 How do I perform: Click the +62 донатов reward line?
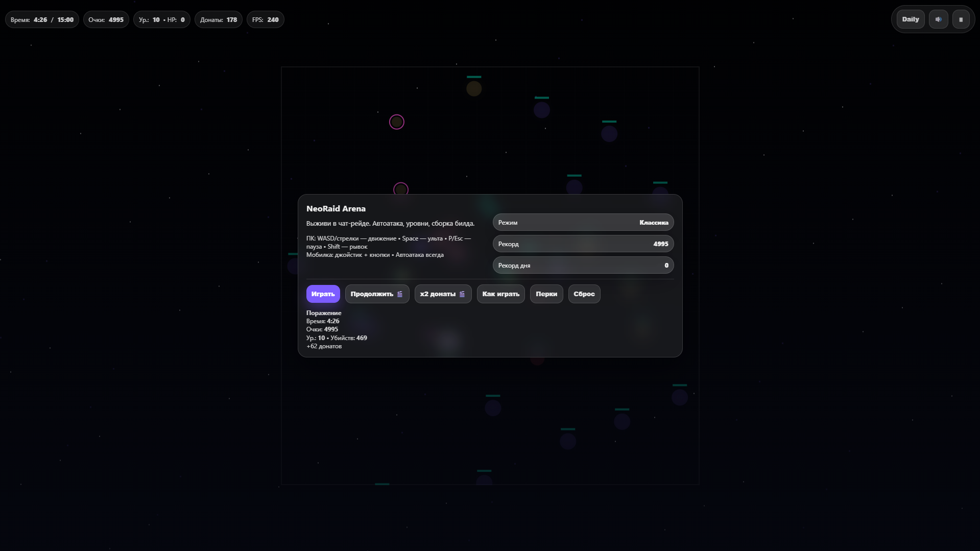(x=324, y=346)
